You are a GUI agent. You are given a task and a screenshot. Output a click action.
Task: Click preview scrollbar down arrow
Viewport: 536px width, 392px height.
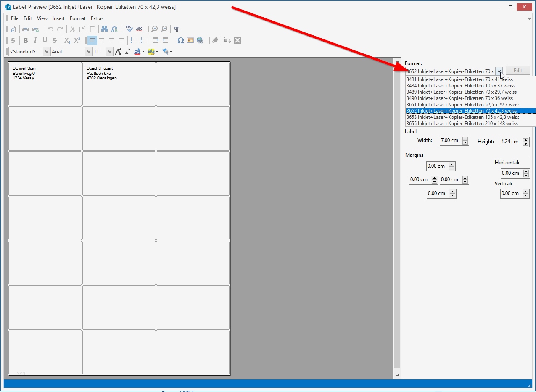click(397, 375)
